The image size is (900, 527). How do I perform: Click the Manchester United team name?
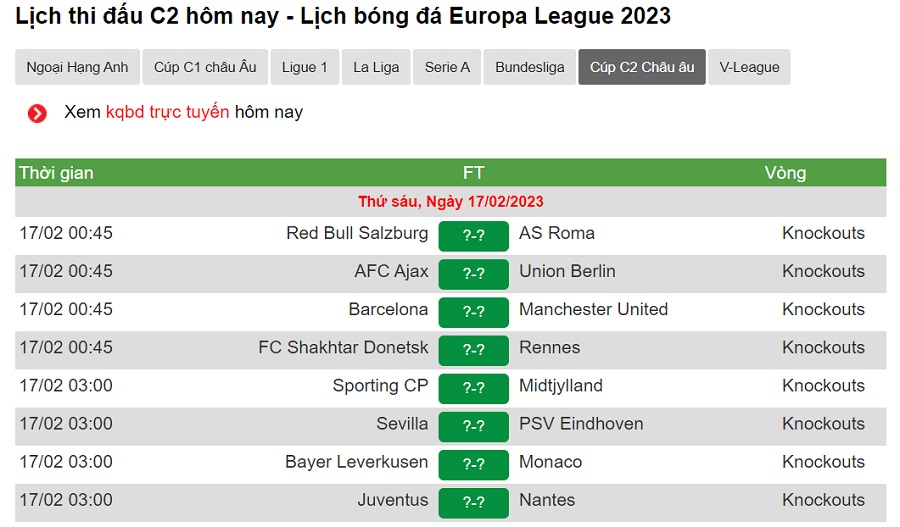(x=593, y=309)
